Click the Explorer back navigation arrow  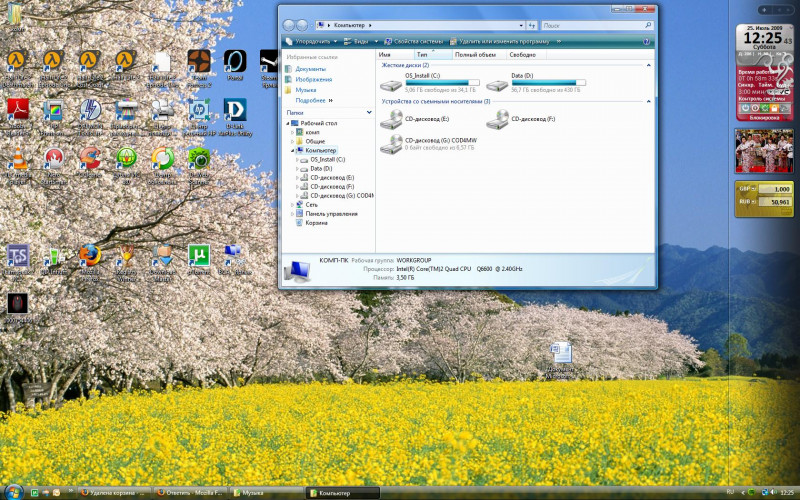point(289,25)
